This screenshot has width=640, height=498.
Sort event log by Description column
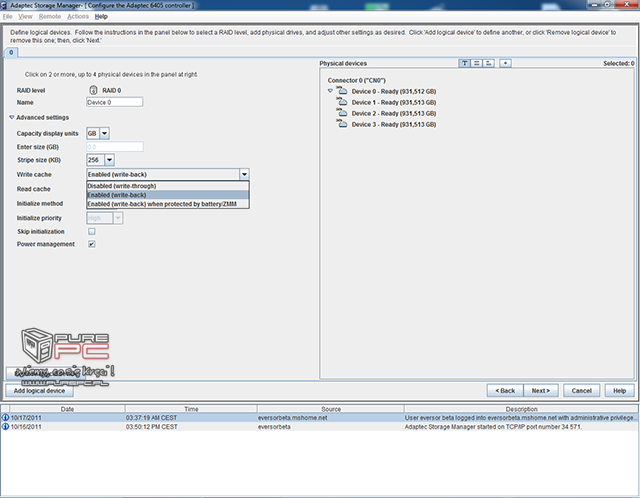[521, 409]
